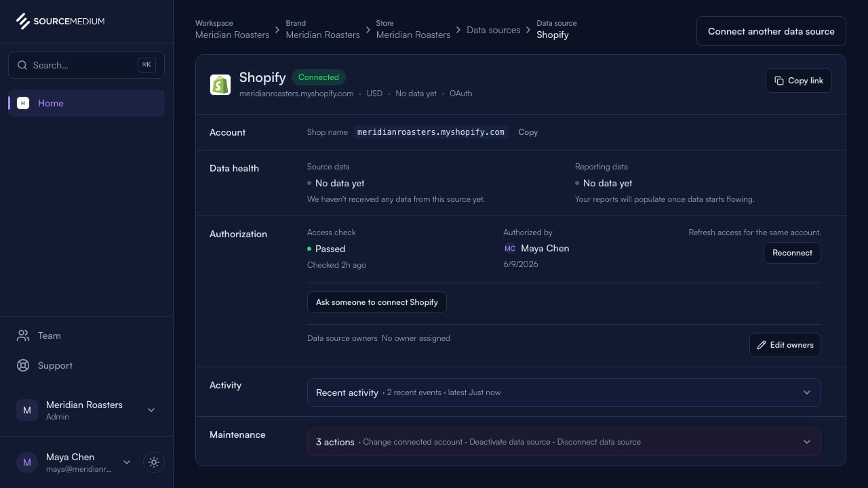The width and height of the screenshot is (868, 488).
Task: Click the Shopify page heading
Action: coord(262,77)
